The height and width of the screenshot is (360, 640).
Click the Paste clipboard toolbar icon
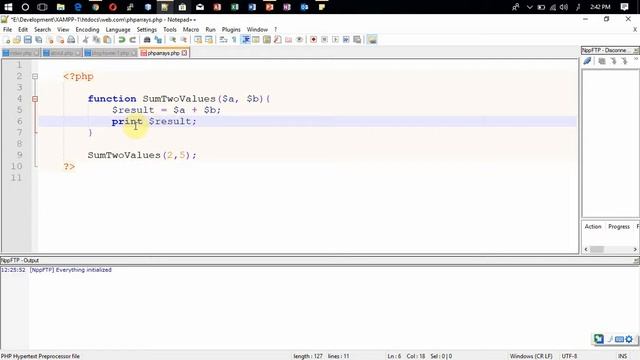tap(107, 40)
